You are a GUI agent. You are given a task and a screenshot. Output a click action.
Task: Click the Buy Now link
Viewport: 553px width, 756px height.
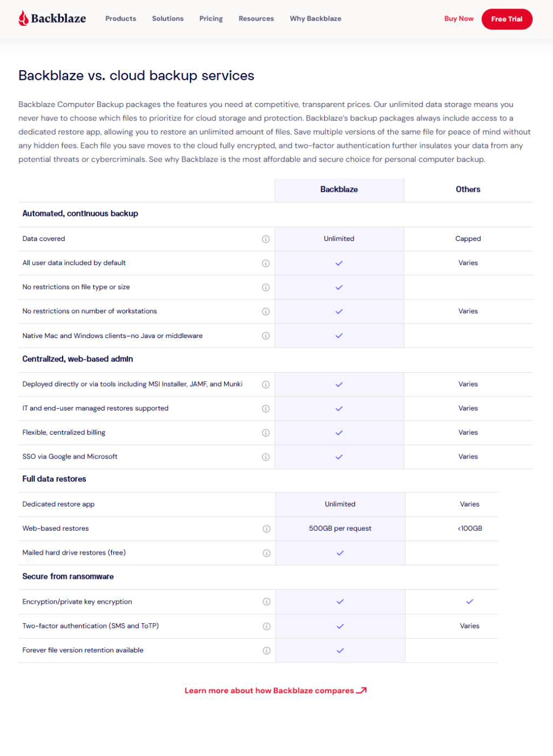coord(458,18)
